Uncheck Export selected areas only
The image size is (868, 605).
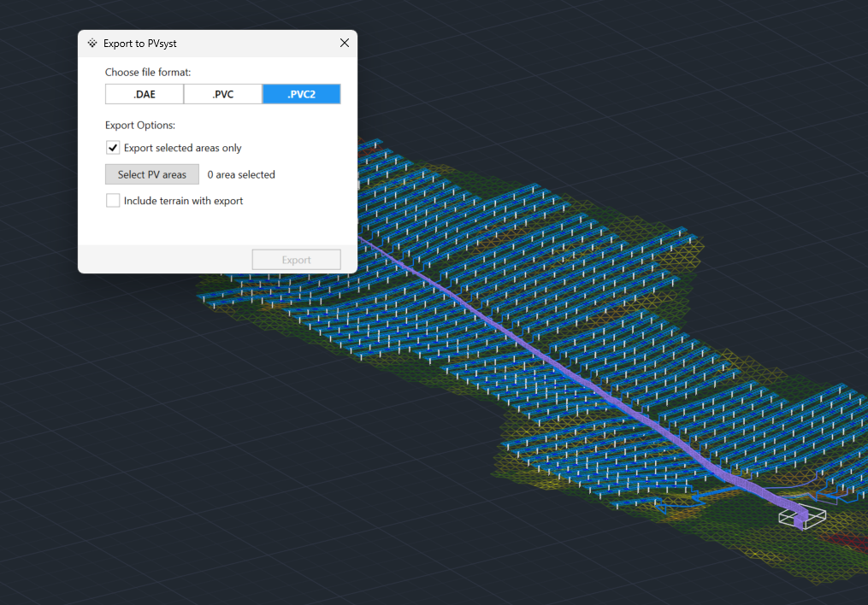pos(113,148)
